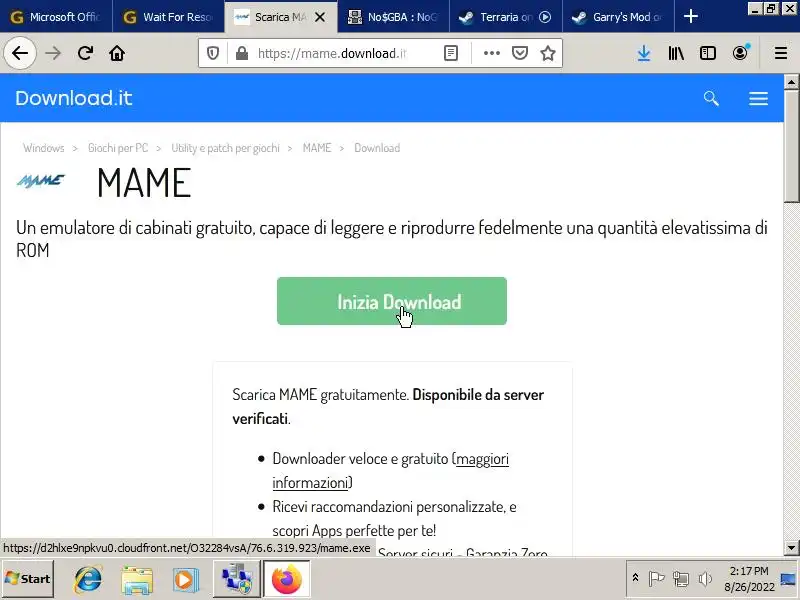This screenshot has height=600, width=800.
Task: Open Firefox account menu
Action: pos(740,53)
